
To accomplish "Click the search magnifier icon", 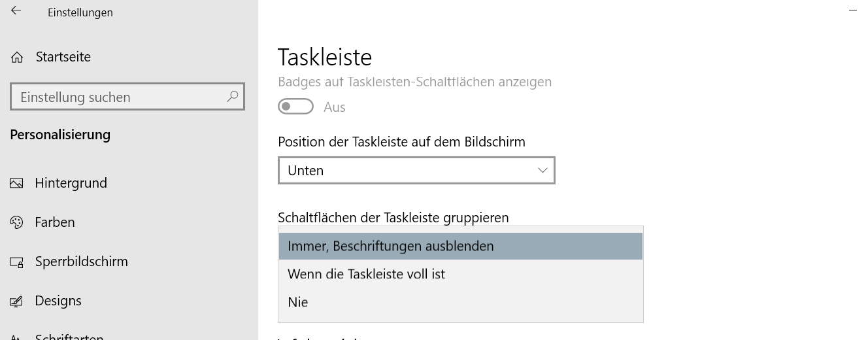I will point(233,97).
